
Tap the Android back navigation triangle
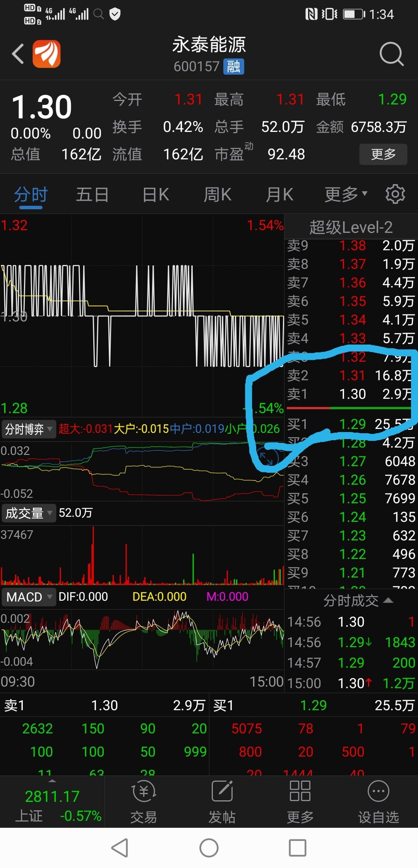[120, 848]
